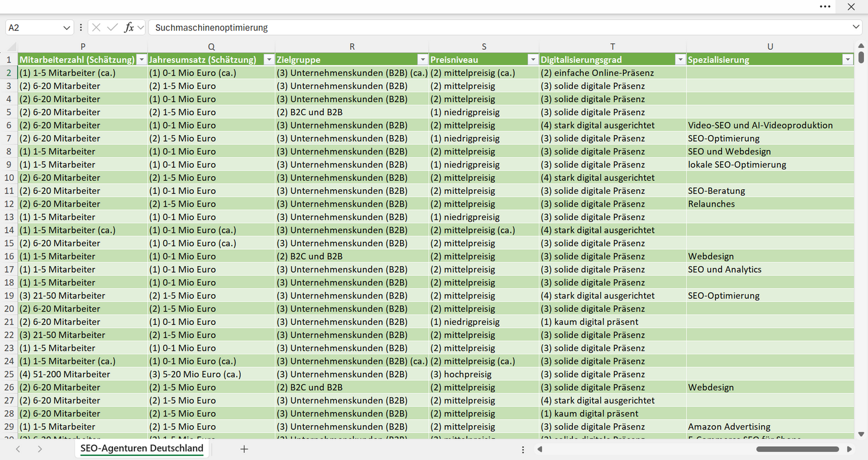Select cell 'SEO und Analytics'

click(770, 270)
